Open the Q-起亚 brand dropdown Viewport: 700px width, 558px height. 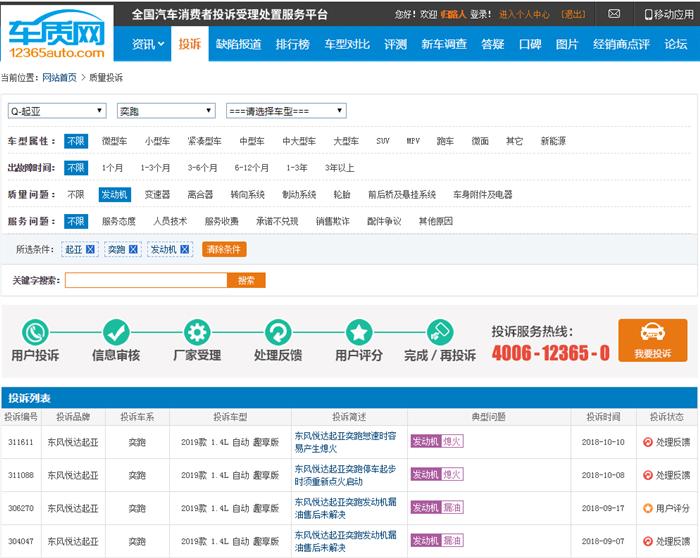(57, 111)
